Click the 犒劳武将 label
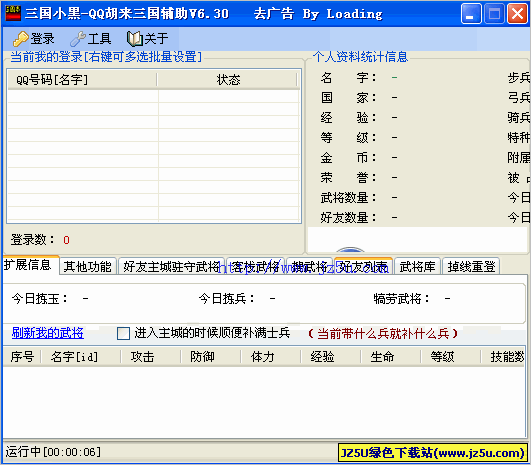Image resolution: width=531 pixels, height=465 pixels. 402,299
